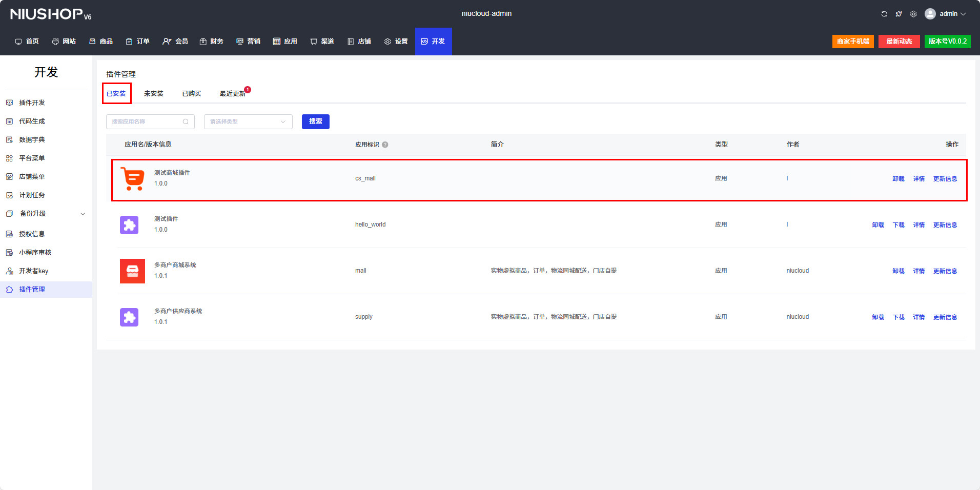980x490 pixels.
Task: Click the orange 商家手机端 button
Action: 853,42
